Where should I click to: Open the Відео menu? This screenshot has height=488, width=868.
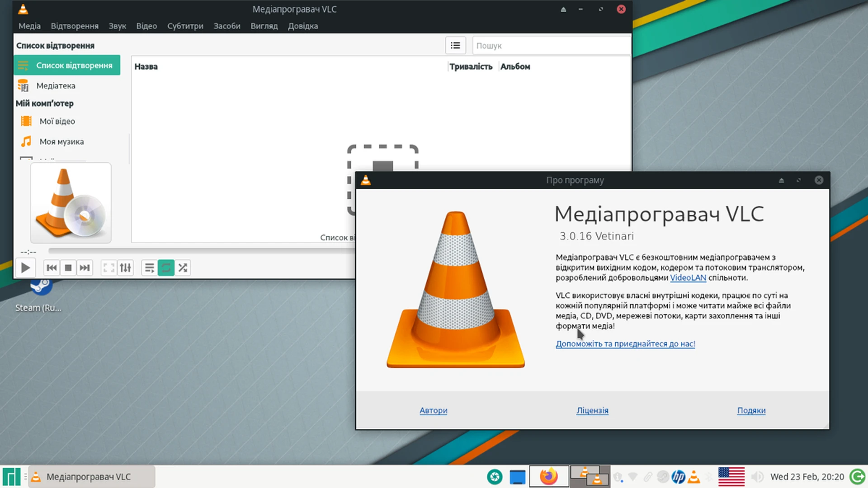pos(146,26)
